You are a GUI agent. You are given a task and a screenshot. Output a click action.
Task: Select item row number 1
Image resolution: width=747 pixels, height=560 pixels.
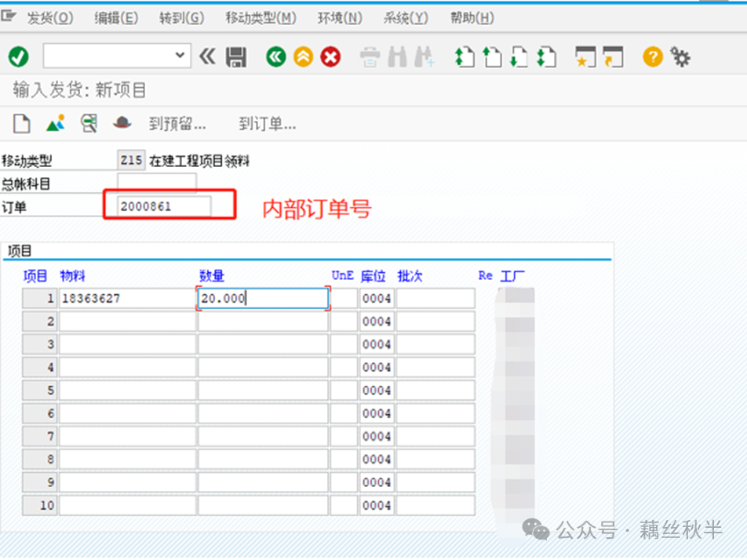pyautogui.click(x=39, y=299)
